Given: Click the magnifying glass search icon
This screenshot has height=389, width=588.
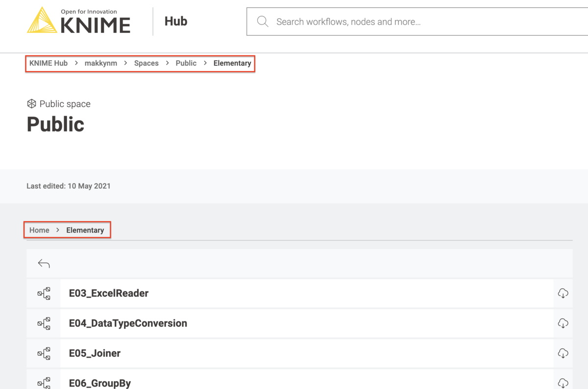Looking at the screenshot, I should 263,21.
